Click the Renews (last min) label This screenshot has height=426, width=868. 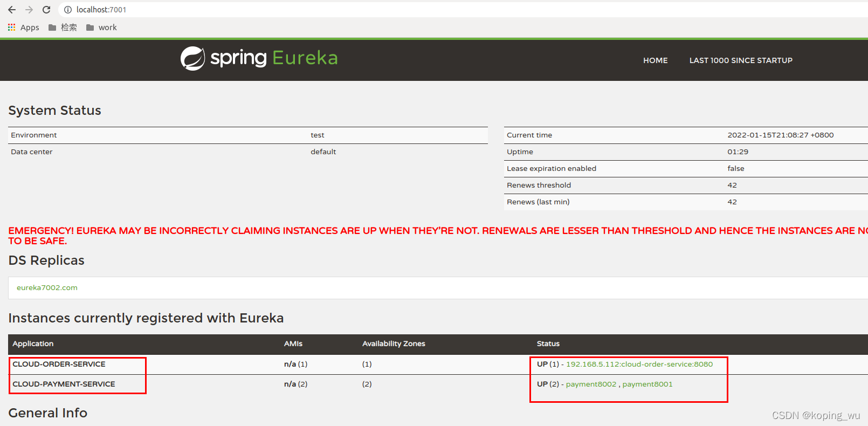pyautogui.click(x=538, y=202)
